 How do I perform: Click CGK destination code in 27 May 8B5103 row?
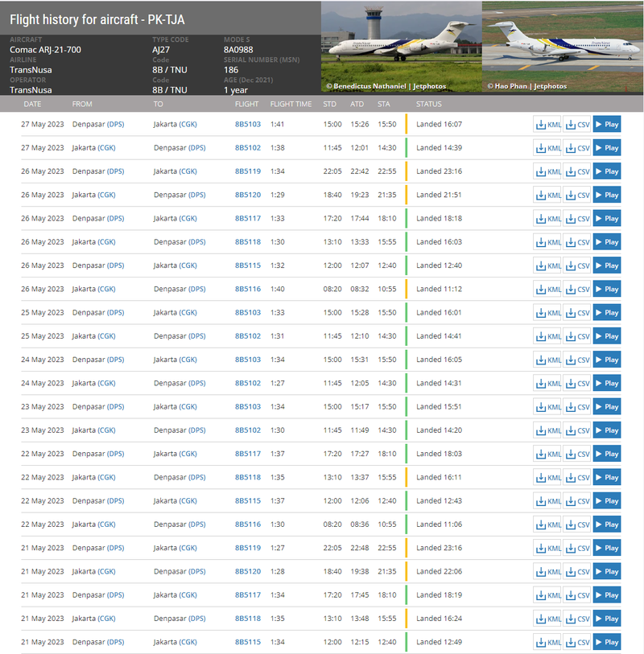pos(188,125)
